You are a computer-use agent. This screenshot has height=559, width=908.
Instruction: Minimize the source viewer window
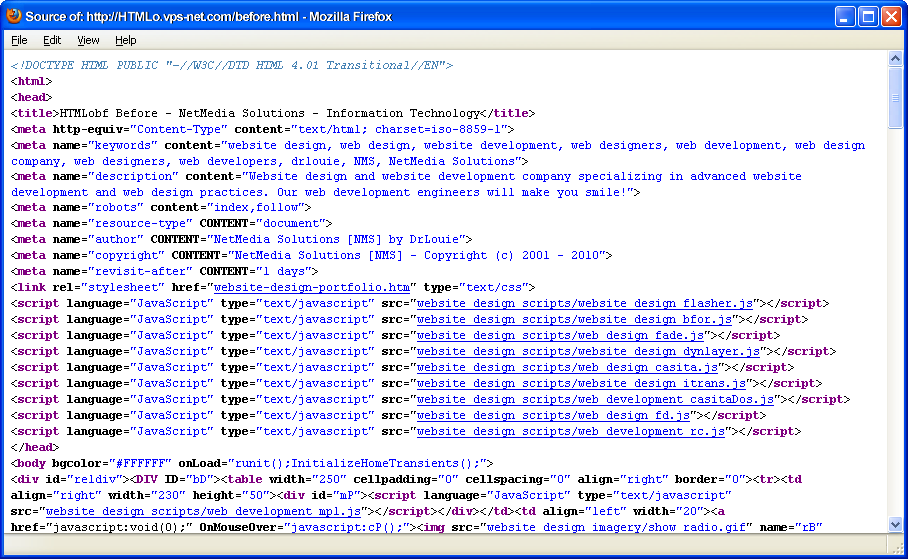845,16
